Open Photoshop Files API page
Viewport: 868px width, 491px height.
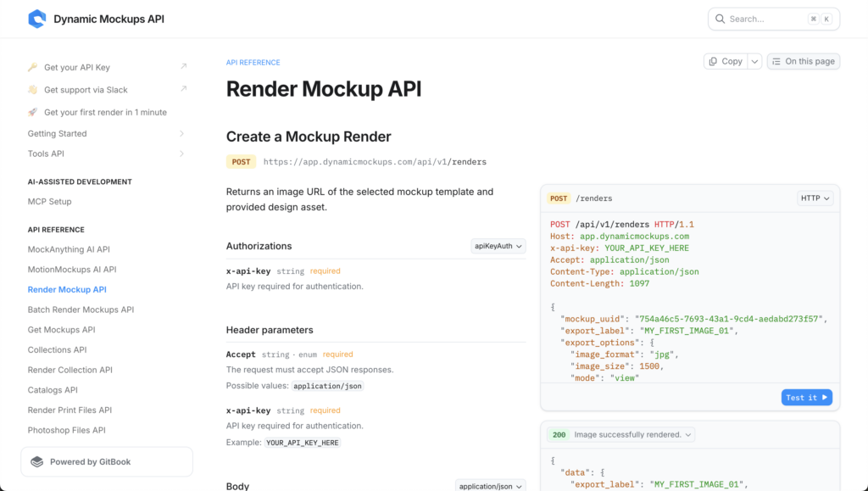66,430
